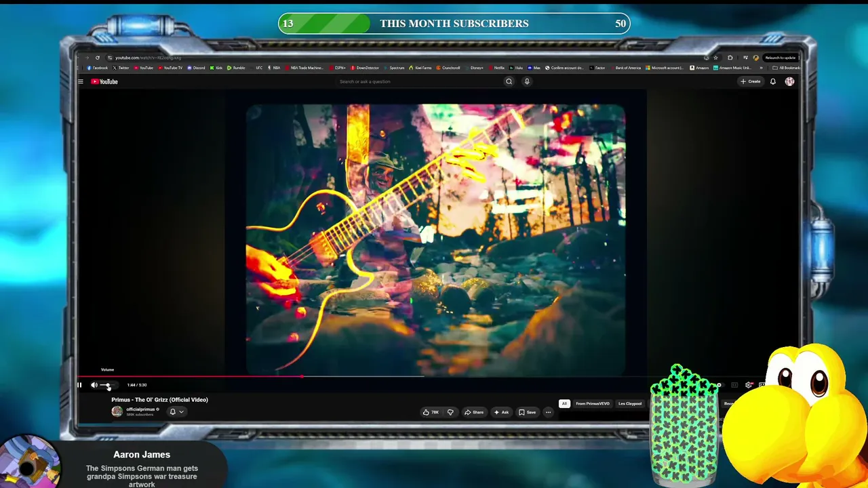Open the Spectrum bookmark
Screen dimensions: 868x488
395,68
